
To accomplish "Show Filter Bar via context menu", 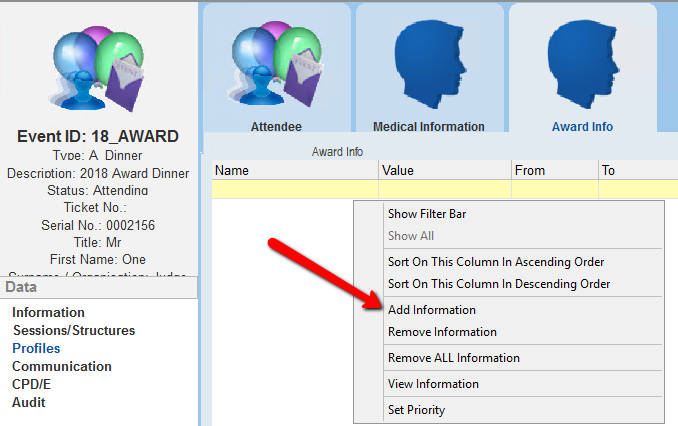I will [x=427, y=214].
